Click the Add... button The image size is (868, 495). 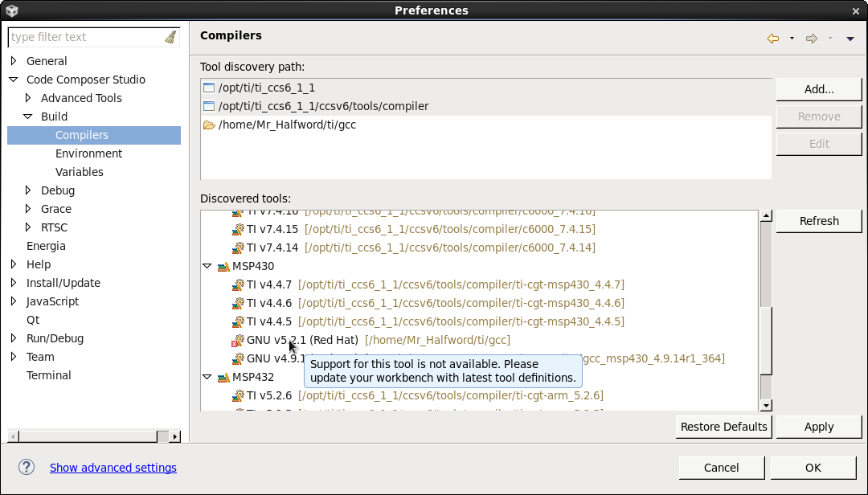(819, 89)
